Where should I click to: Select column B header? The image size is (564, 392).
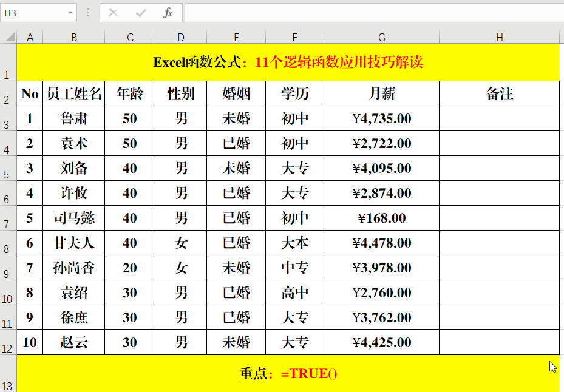click(73, 37)
